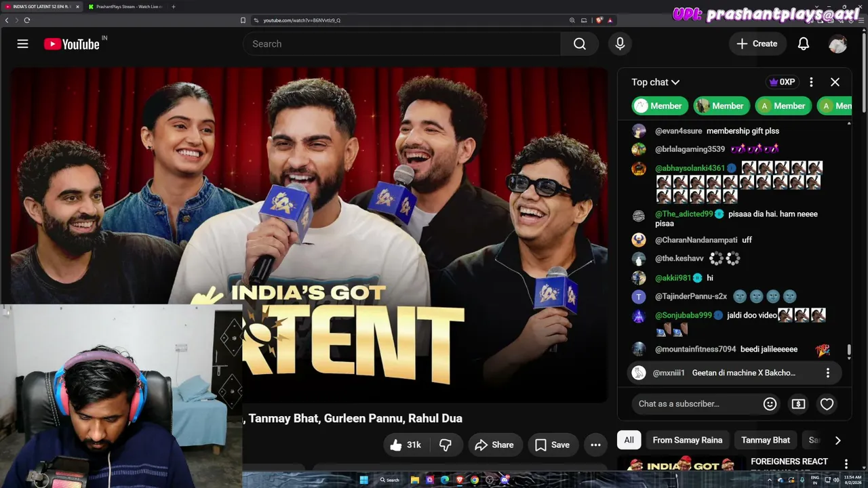Reload the browser page
868x488 pixels.
click(x=27, y=20)
